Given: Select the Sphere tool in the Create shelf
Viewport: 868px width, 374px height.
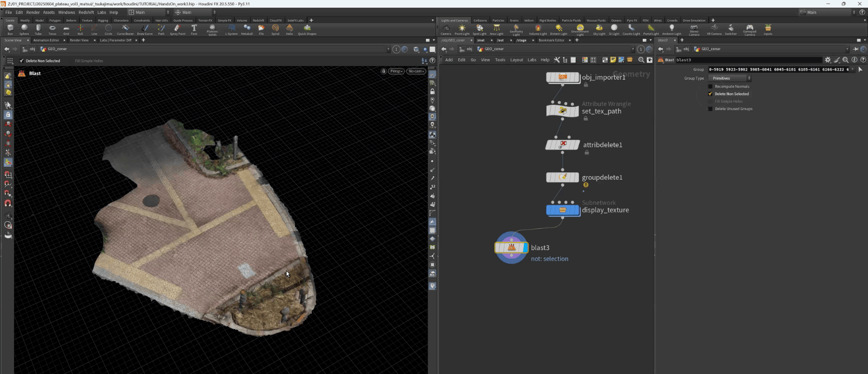Looking at the screenshot, I should (24, 29).
